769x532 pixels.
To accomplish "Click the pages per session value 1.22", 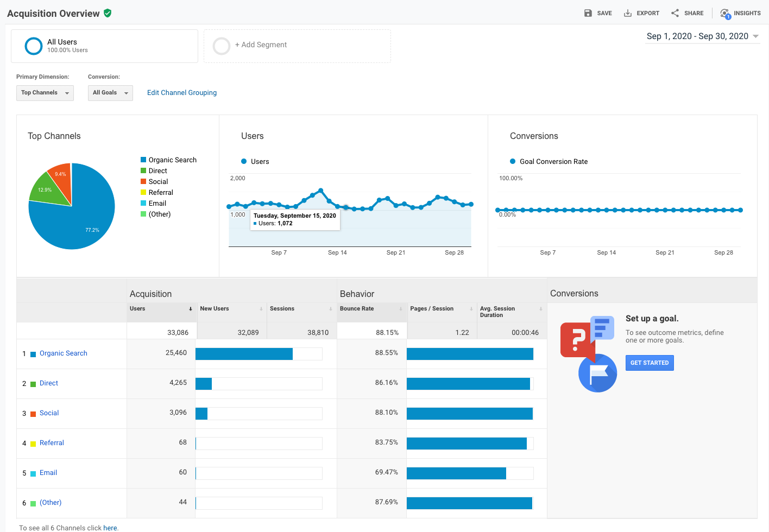I will coord(462,332).
